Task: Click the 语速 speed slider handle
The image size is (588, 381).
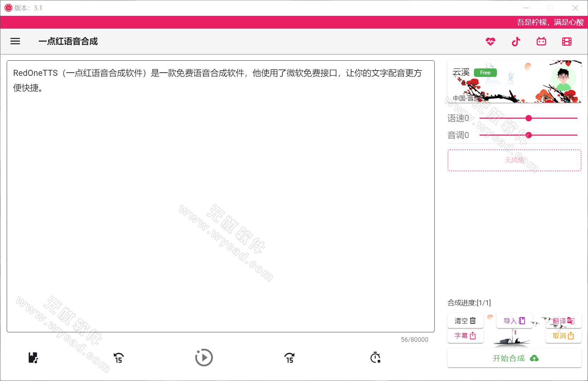Action: pyautogui.click(x=528, y=118)
